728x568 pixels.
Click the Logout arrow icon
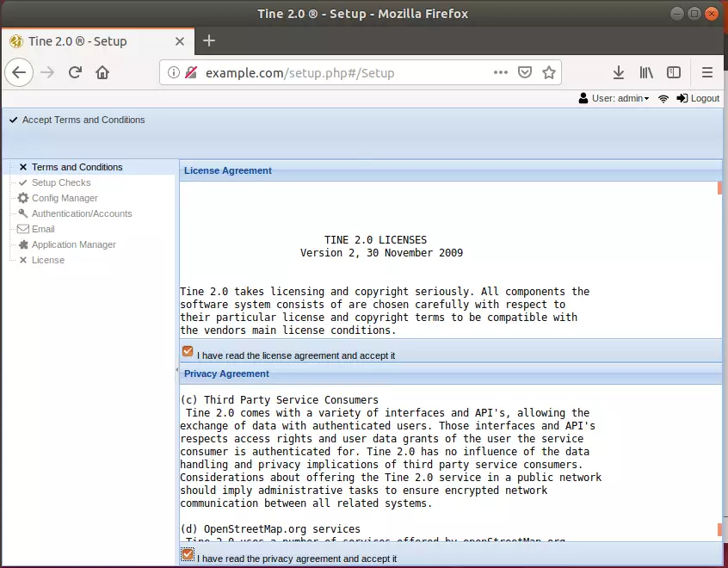682,98
